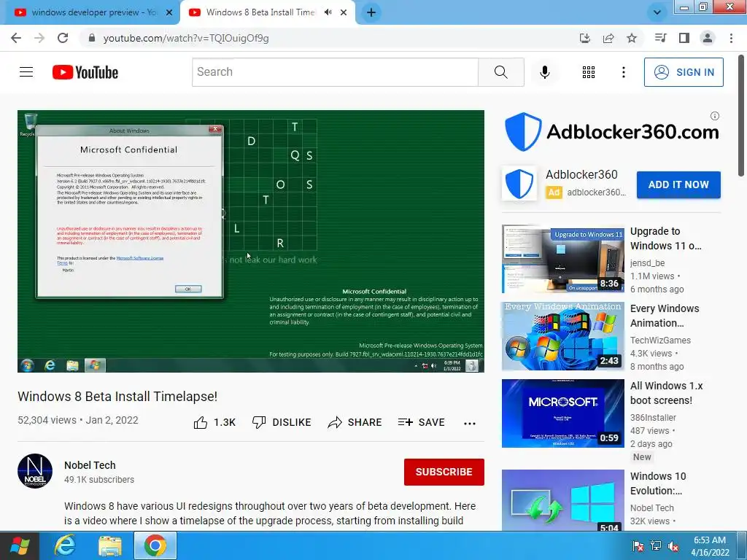Click the address bar URL
Viewport: 747px width, 560px height.
tap(186, 38)
